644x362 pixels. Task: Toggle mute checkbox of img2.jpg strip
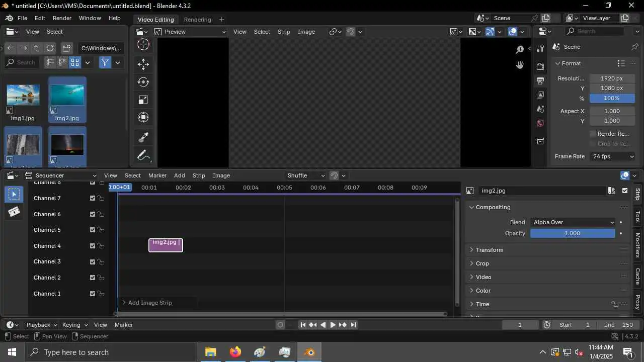click(x=625, y=191)
